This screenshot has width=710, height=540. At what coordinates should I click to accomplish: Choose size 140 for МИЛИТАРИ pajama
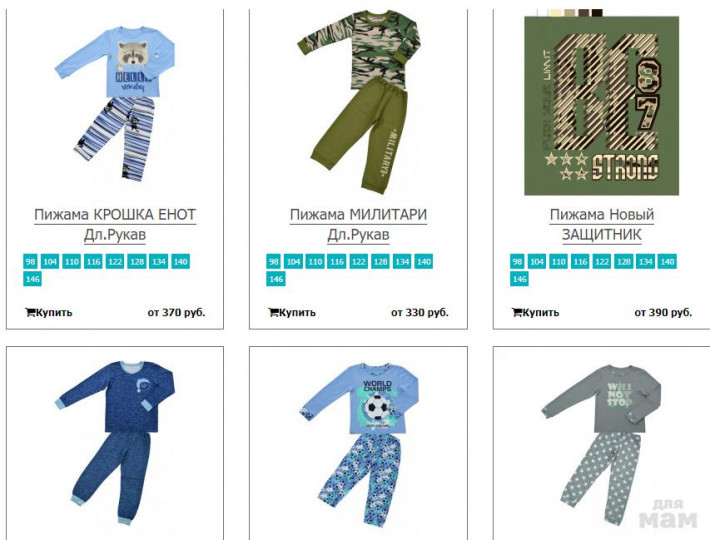[x=424, y=261]
